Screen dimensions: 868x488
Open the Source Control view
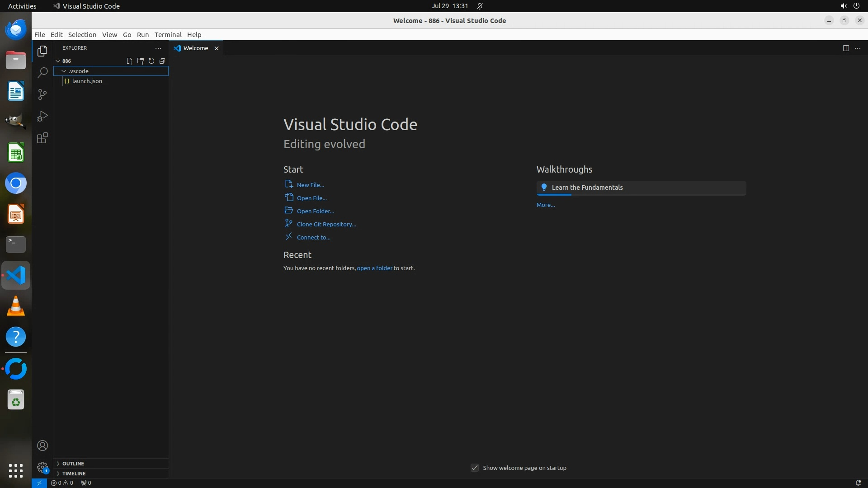pos(42,94)
